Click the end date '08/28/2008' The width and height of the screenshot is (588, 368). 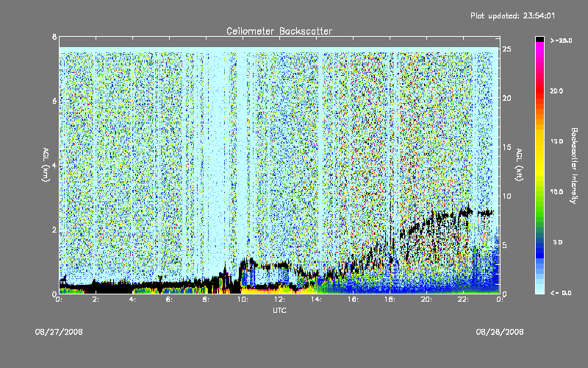tap(500, 332)
